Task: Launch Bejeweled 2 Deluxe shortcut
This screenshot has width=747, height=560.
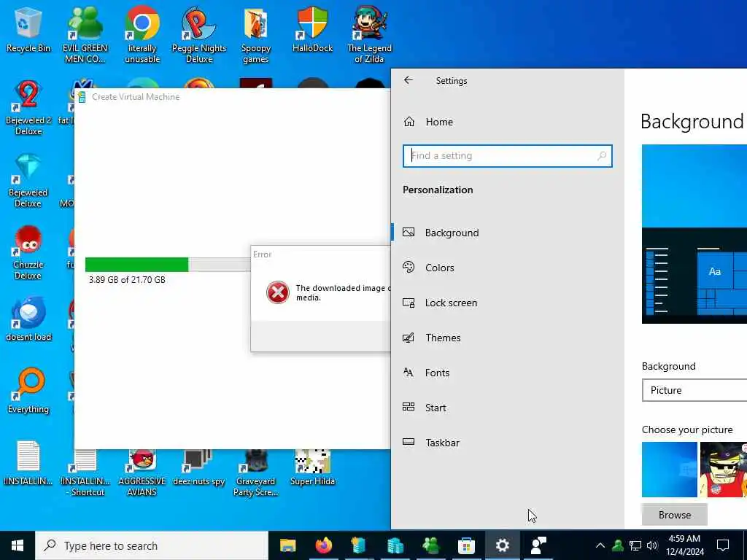Action: 28,108
